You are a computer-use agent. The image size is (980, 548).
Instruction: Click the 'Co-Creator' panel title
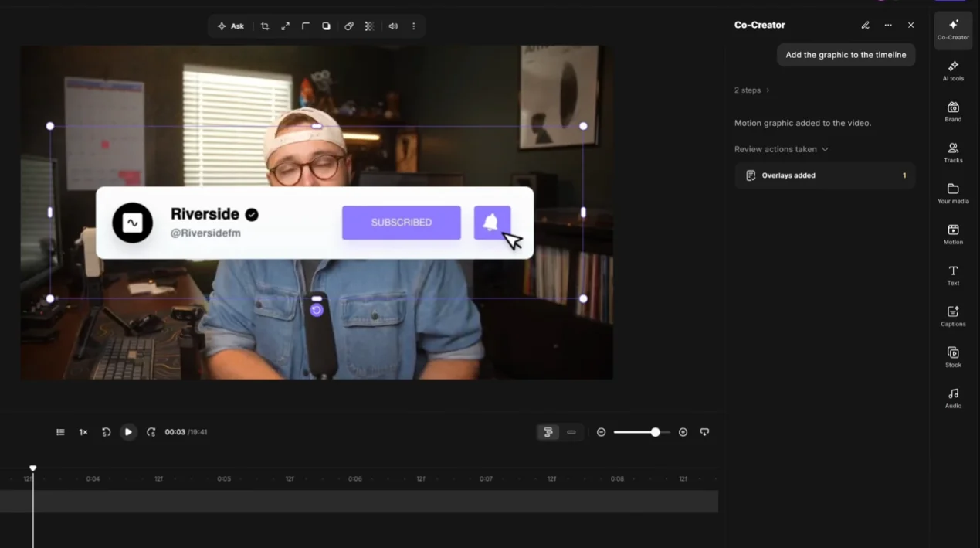point(760,25)
